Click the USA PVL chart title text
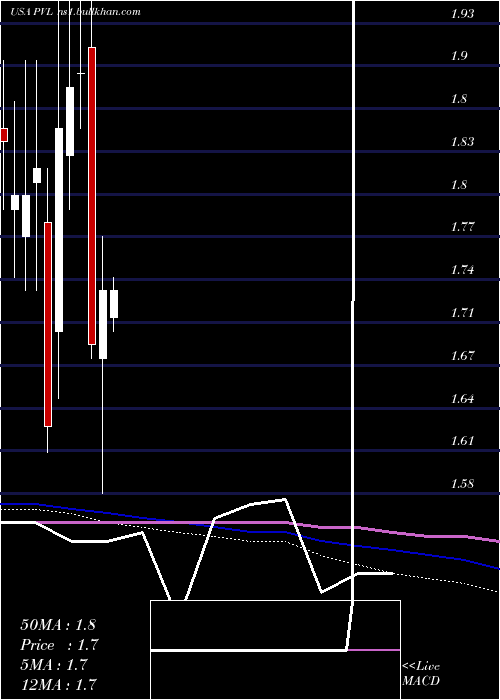Screen dimensions: 500x700 (76, 12)
